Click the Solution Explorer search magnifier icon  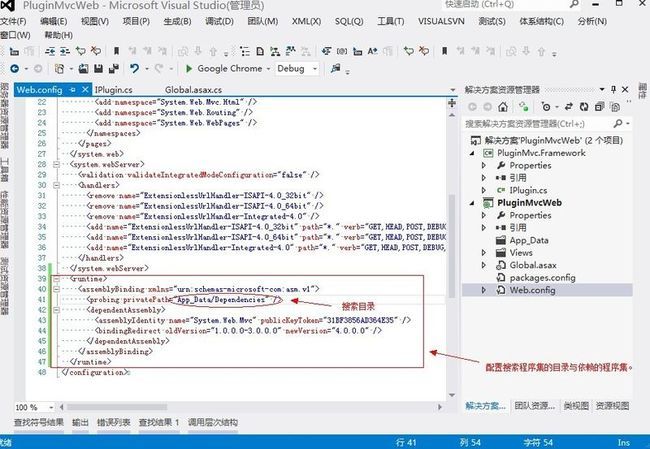click(x=618, y=124)
